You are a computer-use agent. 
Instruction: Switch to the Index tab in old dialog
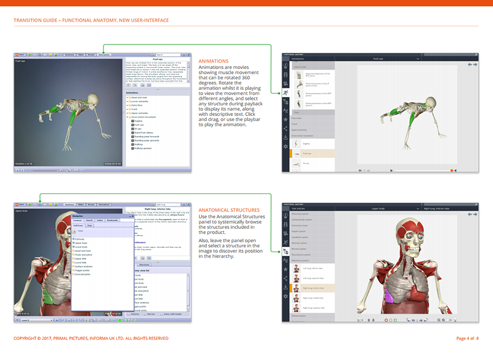pos(100,220)
